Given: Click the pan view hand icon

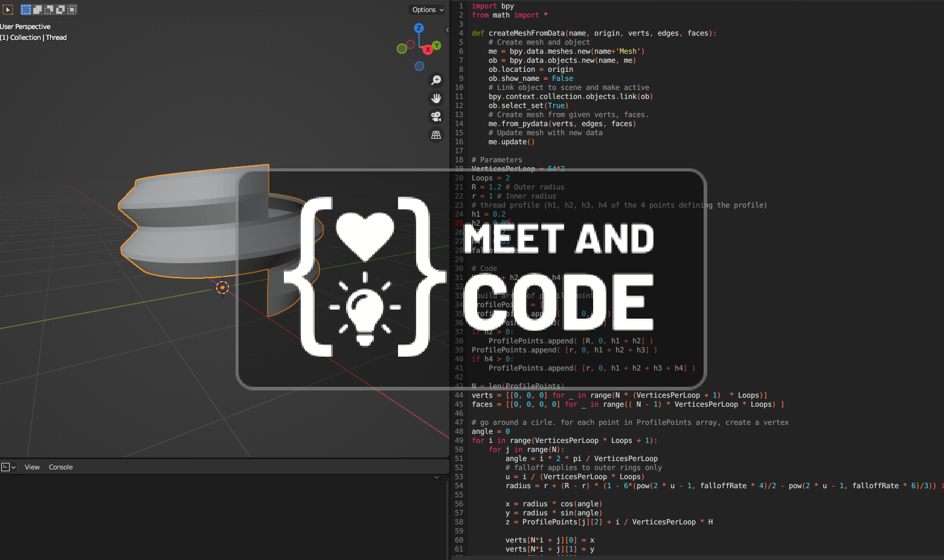Looking at the screenshot, I should (436, 98).
